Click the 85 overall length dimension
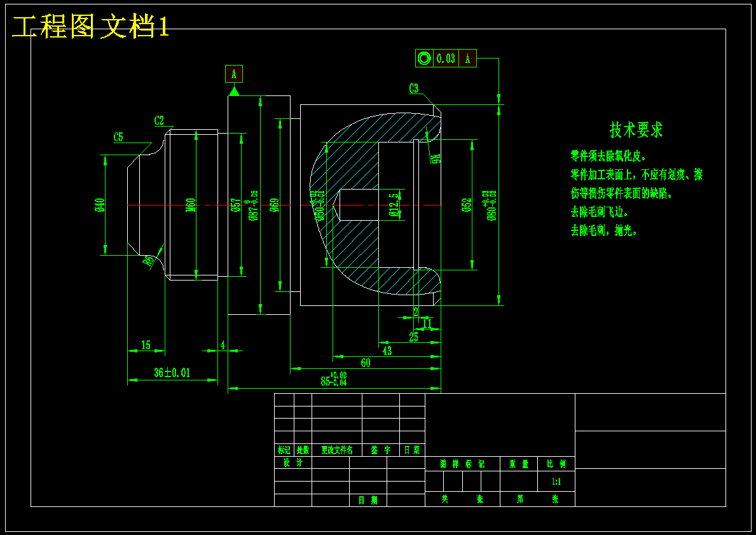Image resolution: width=756 pixels, height=535 pixels. [x=334, y=379]
